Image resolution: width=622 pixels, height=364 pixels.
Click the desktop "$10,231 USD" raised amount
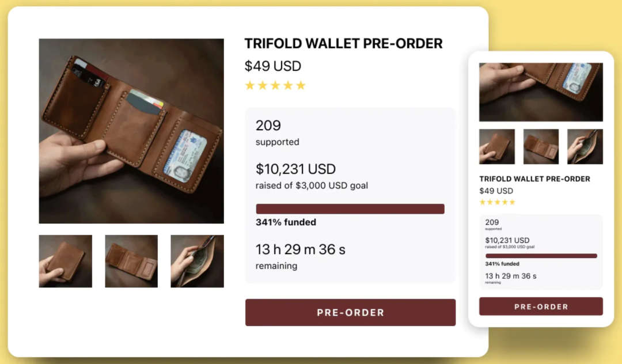point(295,169)
